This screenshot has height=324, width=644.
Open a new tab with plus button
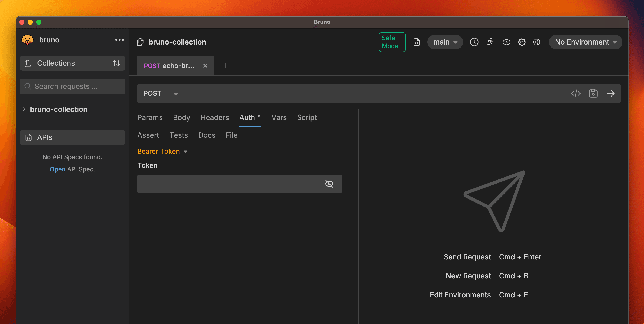(226, 65)
